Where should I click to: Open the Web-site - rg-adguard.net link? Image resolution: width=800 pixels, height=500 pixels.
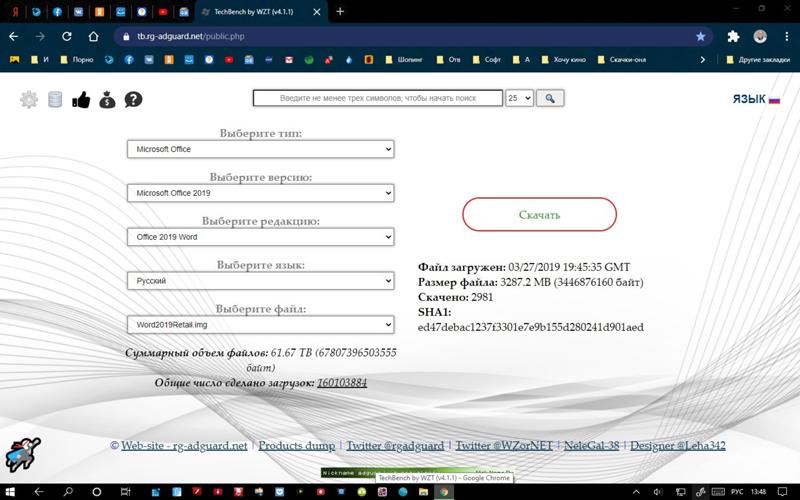click(x=184, y=445)
